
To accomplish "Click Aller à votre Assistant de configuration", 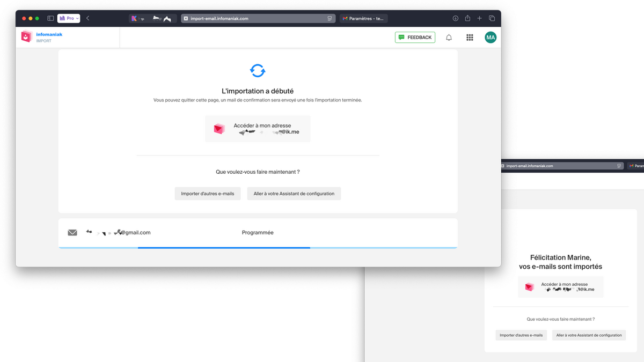I will (x=294, y=194).
